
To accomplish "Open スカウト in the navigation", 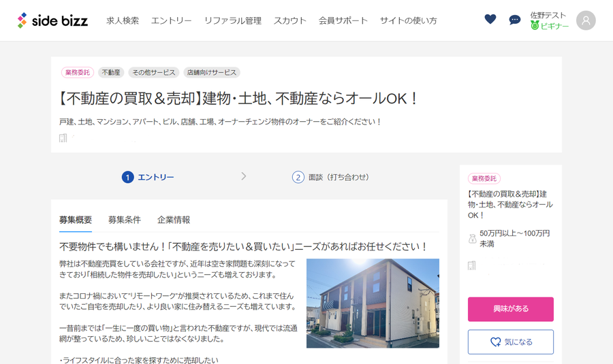I will pos(289,20).
